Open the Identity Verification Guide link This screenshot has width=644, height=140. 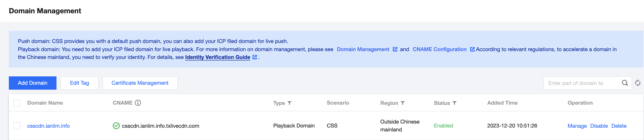click(218, 57)
